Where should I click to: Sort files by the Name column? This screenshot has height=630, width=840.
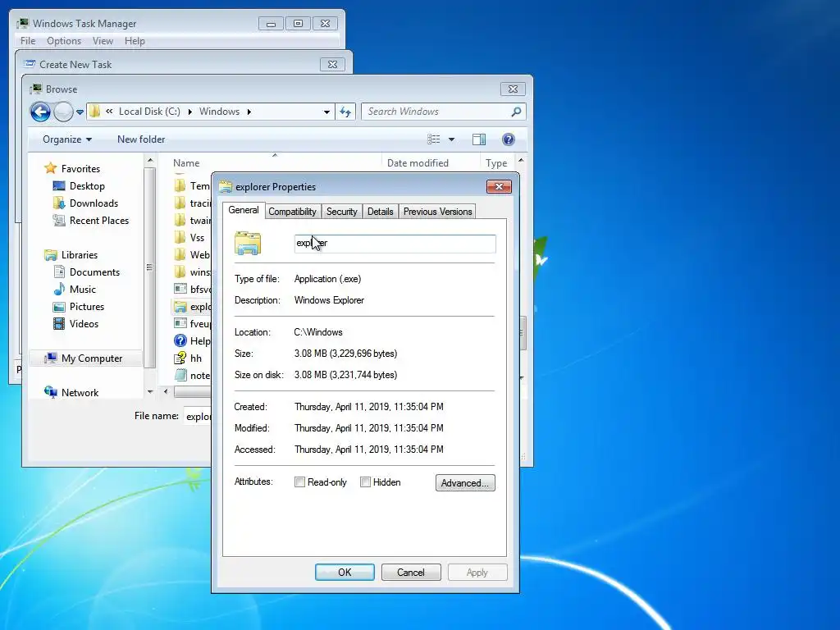(186, 163)
